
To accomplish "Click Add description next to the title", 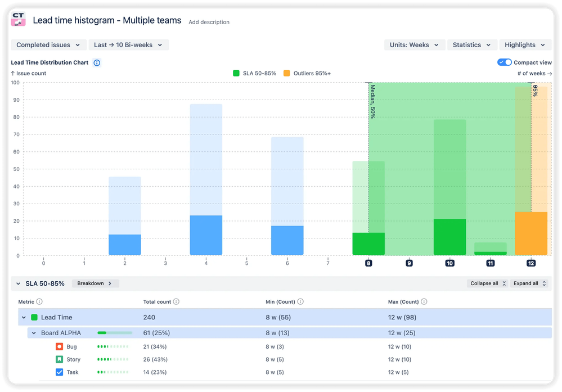I will [x=209, y=22].
